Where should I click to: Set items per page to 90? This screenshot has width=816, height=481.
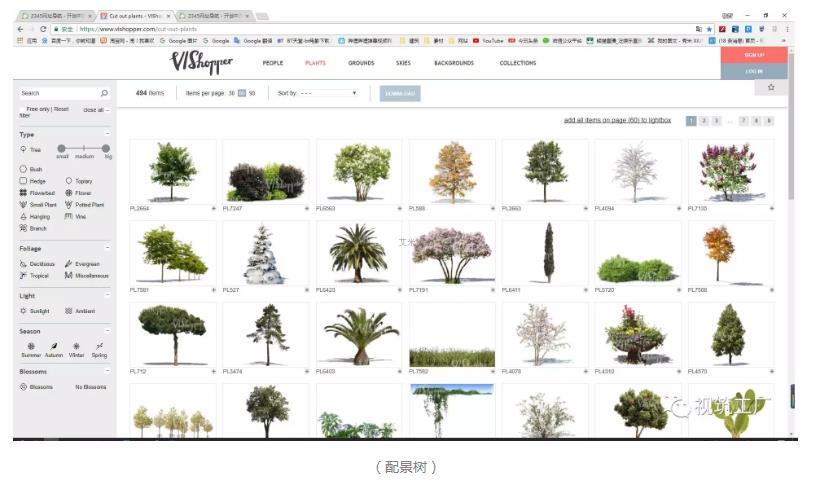click(252, 94)
